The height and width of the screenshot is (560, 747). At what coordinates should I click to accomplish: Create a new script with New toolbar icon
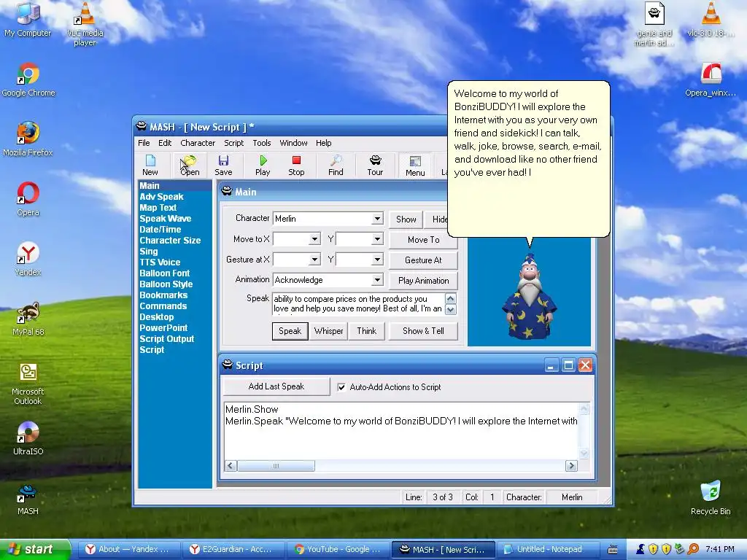coord(150,166)
